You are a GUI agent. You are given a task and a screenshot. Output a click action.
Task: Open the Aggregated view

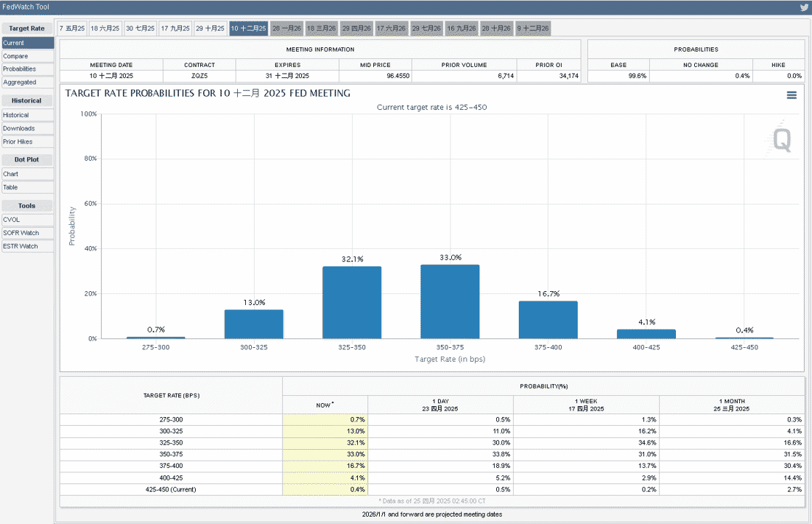[x=28, y=82]
